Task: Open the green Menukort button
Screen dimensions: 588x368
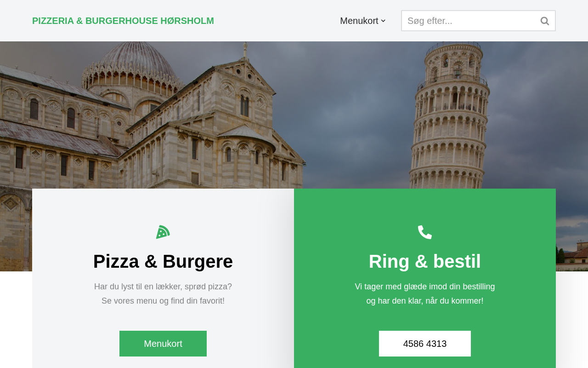Action: click(x=163, y=344)
